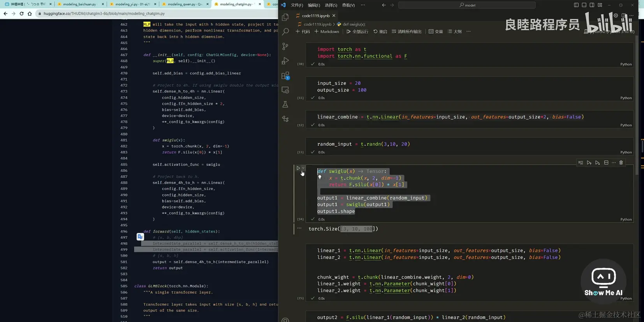Show more notebook toolbar actions after 大纲
Screen dimensions: 644x322
point(468,32)
